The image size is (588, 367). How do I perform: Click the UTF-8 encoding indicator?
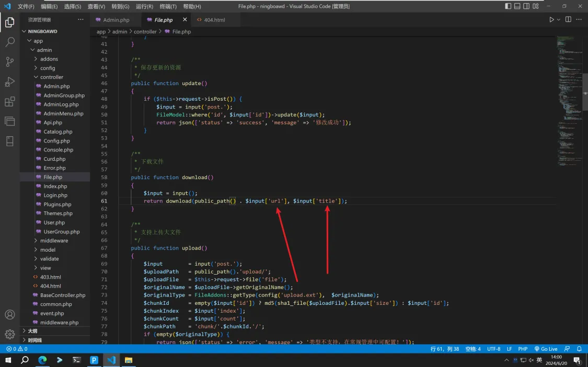[493, 349]
